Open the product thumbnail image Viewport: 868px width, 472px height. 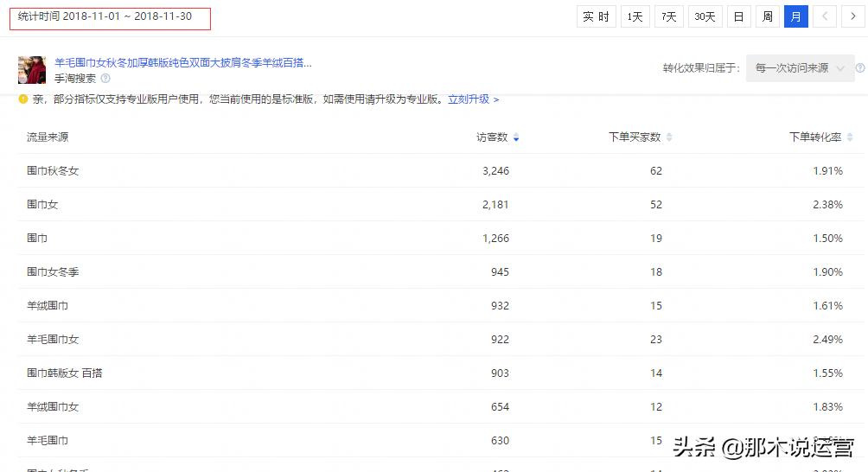coord(31,70)
